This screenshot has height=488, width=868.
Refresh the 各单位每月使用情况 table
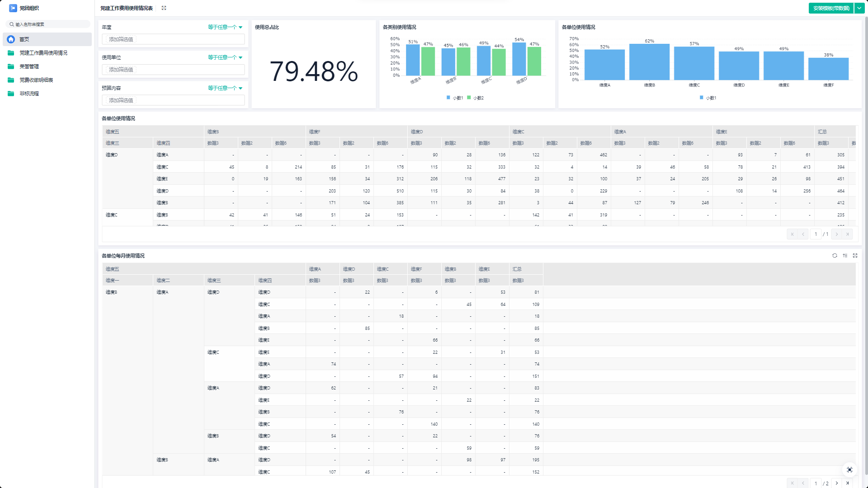[x=835, y=256]
